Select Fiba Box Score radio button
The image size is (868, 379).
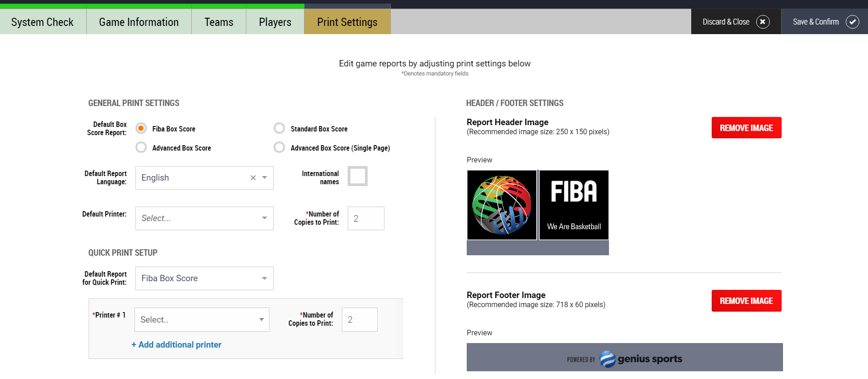[141, 128]
